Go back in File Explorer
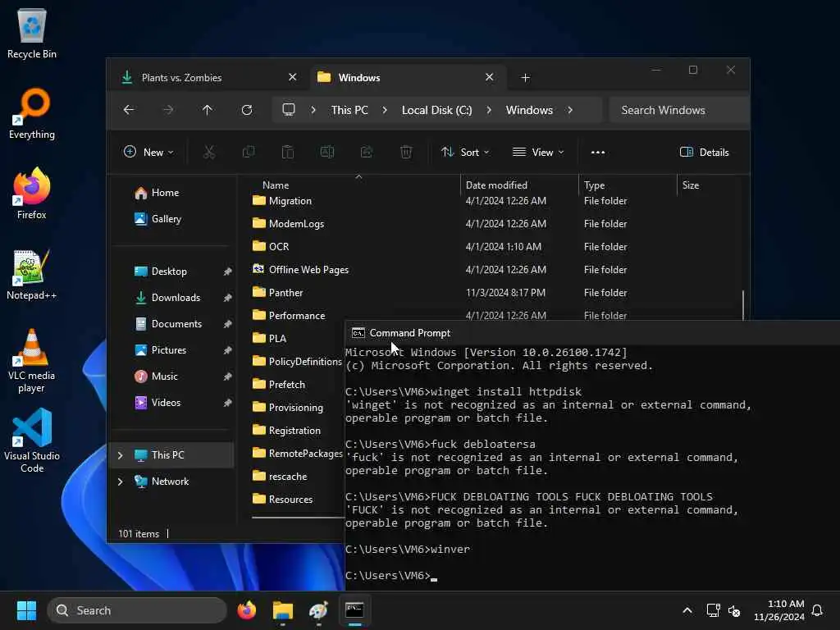Viewport: 840px width, 630px height. tap(129, 110)
